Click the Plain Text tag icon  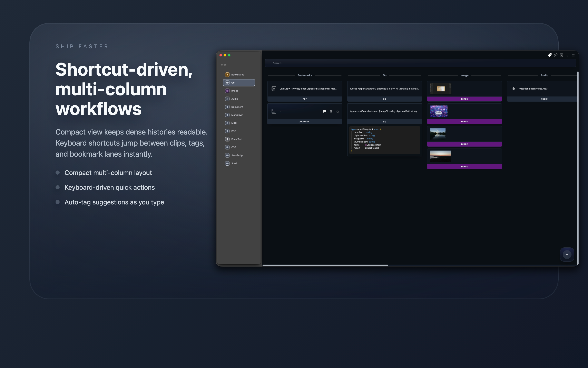click(227, 139)
